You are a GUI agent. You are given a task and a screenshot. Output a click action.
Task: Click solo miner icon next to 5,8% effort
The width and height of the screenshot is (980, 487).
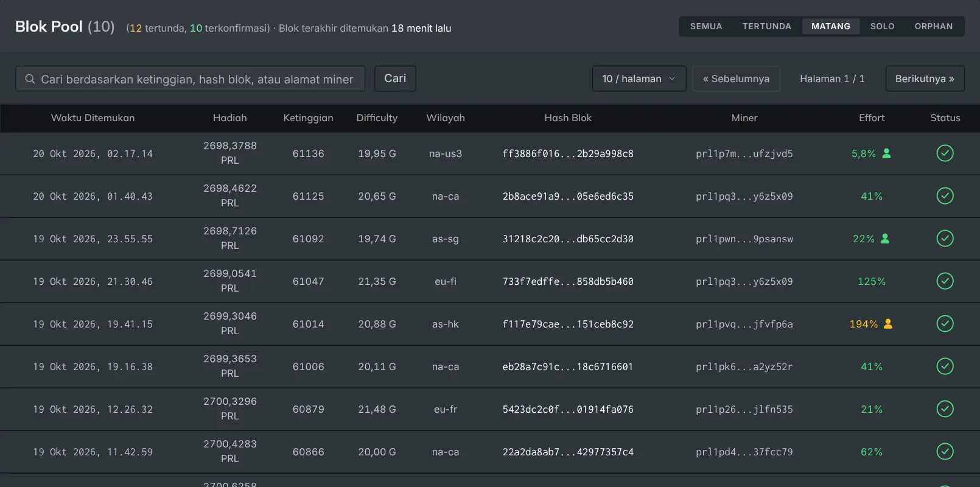pyautogui.click(x=886, y=153)
